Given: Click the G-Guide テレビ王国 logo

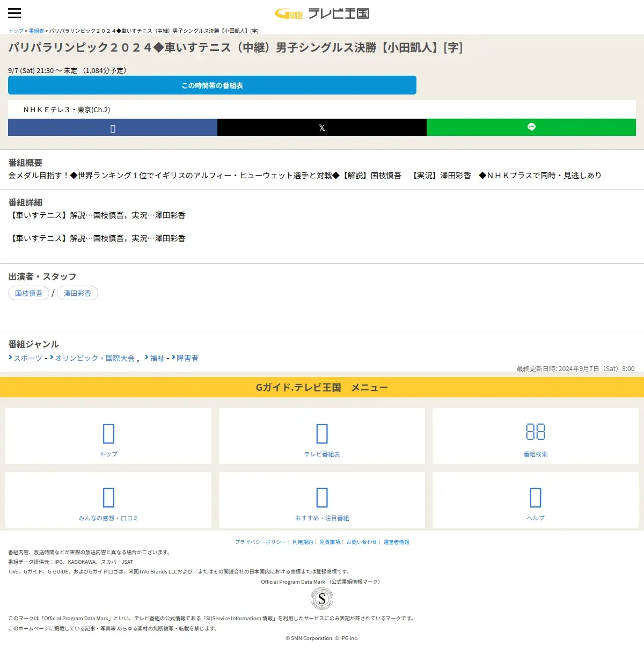Looking at the screenshot, I should 322,13.
